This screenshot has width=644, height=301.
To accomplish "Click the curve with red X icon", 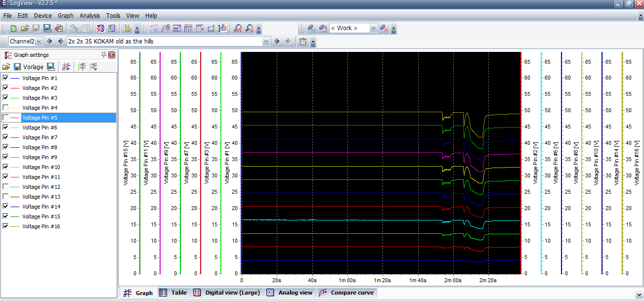I will click(154, 28).
